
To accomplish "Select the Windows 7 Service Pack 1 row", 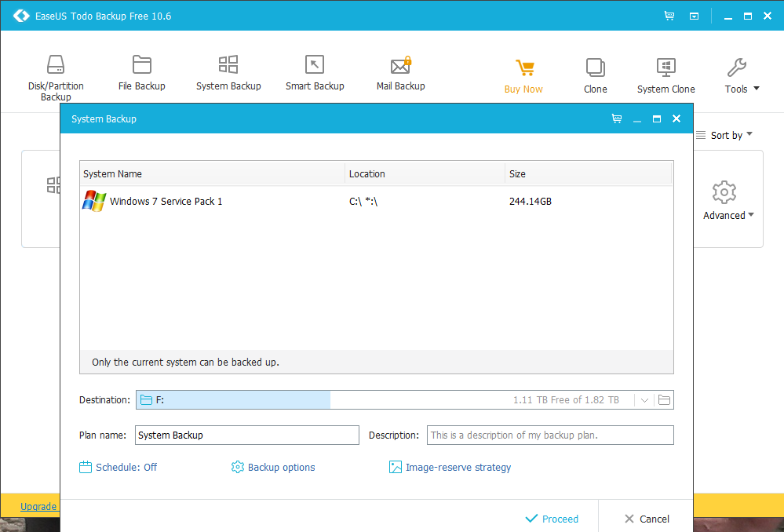I will point(166,202).
